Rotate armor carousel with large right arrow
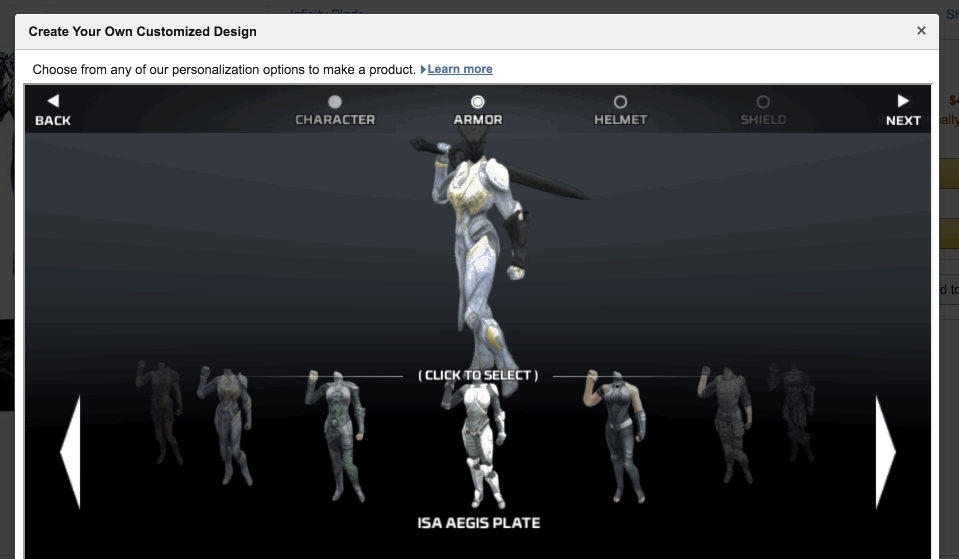 (x=885, y=452)
